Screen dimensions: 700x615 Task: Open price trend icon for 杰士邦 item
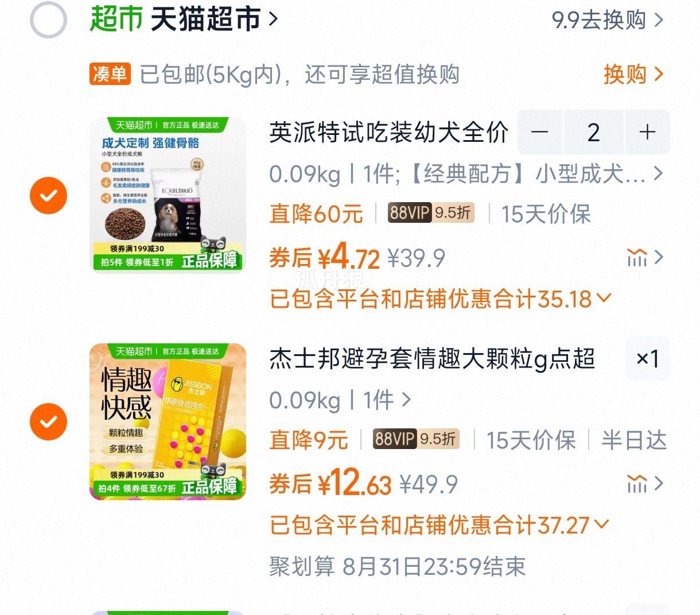click(645, 484)
